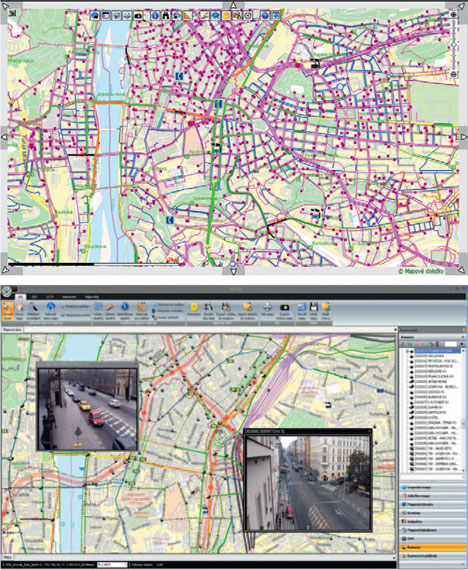The image size is (468, 570).
Task: Select the Mapové okno document tab
Action: [12, 330]
